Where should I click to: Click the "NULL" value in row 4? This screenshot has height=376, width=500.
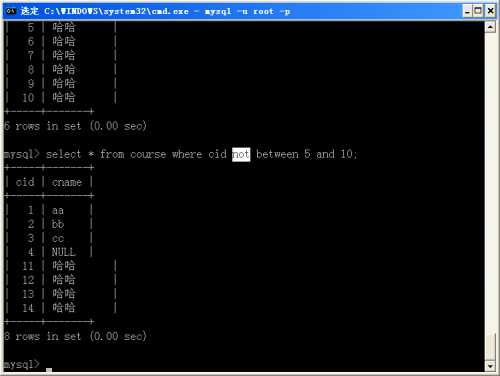pos(64,252)
